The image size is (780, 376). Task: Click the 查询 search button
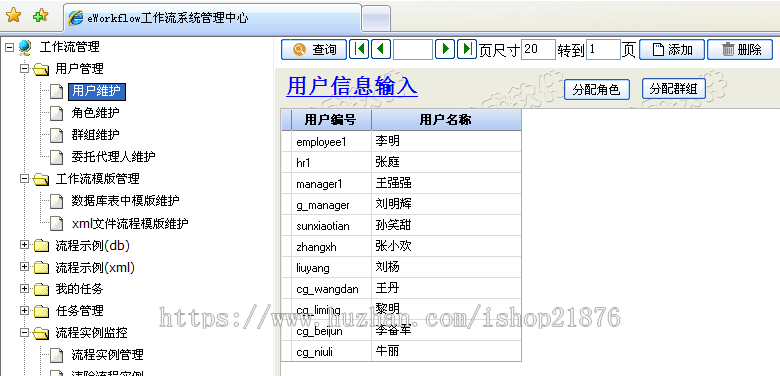click(314, 50)
